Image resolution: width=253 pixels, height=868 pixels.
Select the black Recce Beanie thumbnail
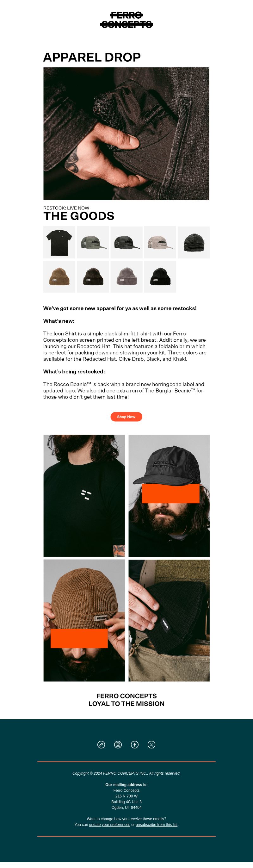[160, 276]
